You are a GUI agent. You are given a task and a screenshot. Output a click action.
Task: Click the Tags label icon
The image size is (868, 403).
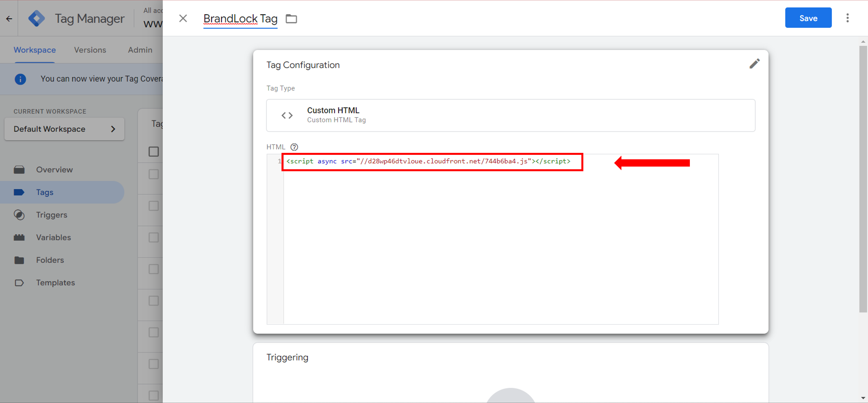click(x=19, y=192)
